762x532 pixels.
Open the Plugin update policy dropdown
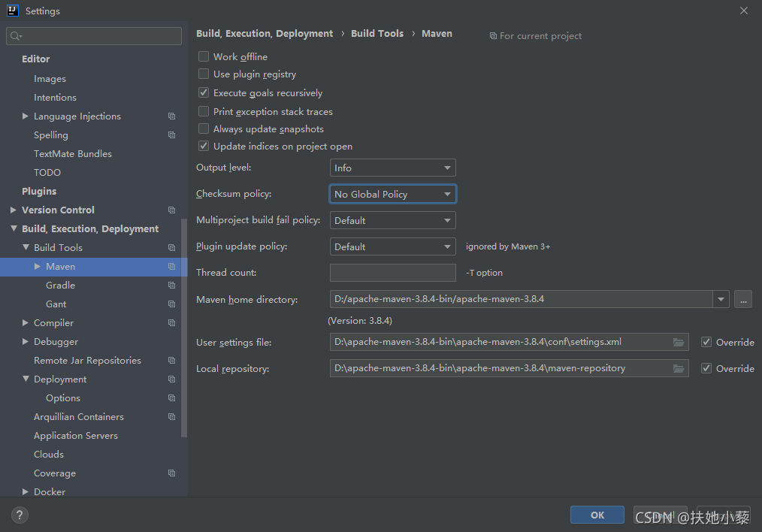pyautogui.click(x=393, y=246)
